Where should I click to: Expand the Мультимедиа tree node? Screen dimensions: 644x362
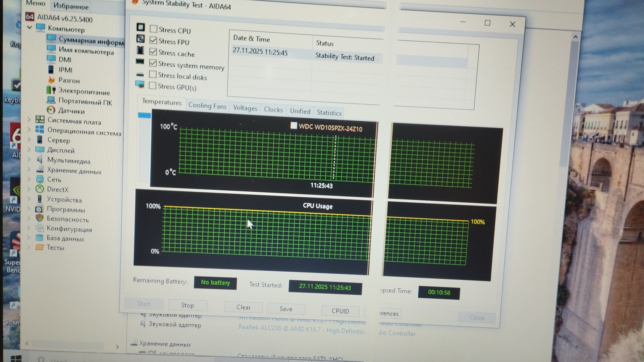(29, 159)
